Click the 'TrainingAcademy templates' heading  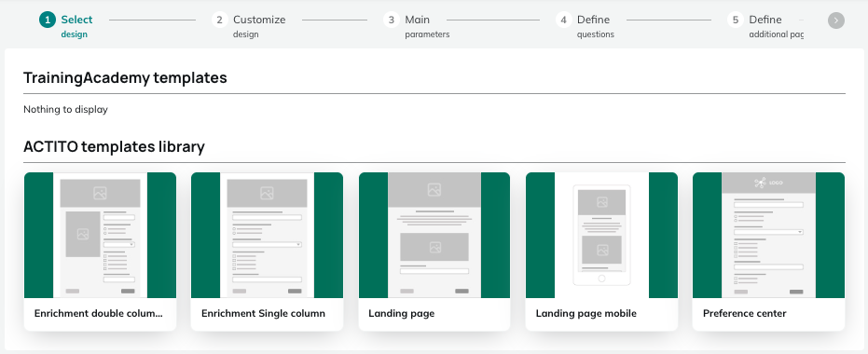pyautogui.click(x=125, y=78)
